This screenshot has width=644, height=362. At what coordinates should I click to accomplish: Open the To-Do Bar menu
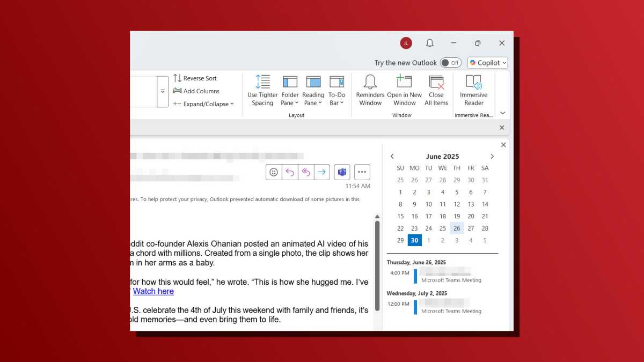336,91
